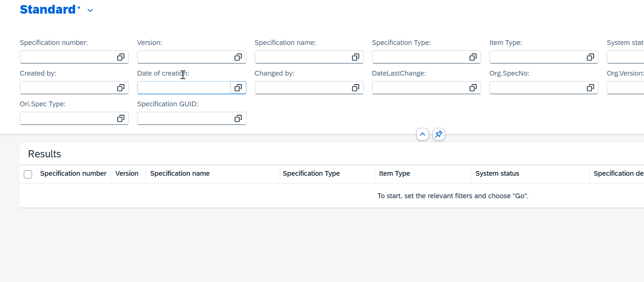Click the Standard variant title
The height and width of the screenshot is (282, 644).
click(x=48, y=10)
